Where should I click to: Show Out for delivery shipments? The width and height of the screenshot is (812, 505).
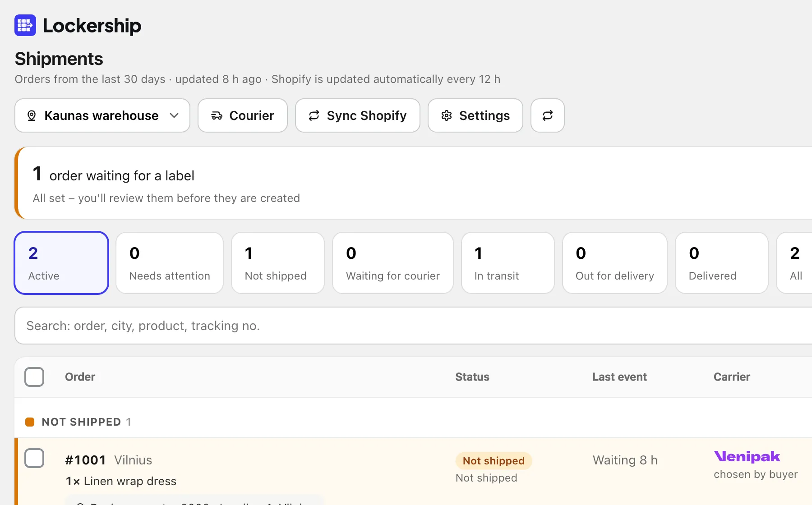point(615,263)
